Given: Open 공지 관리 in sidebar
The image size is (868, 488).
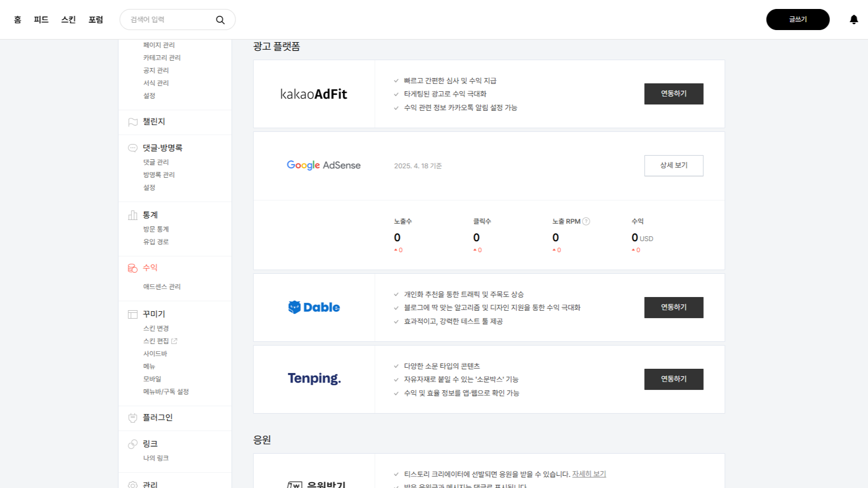Looking at the screenshot, I should (156, 71).
